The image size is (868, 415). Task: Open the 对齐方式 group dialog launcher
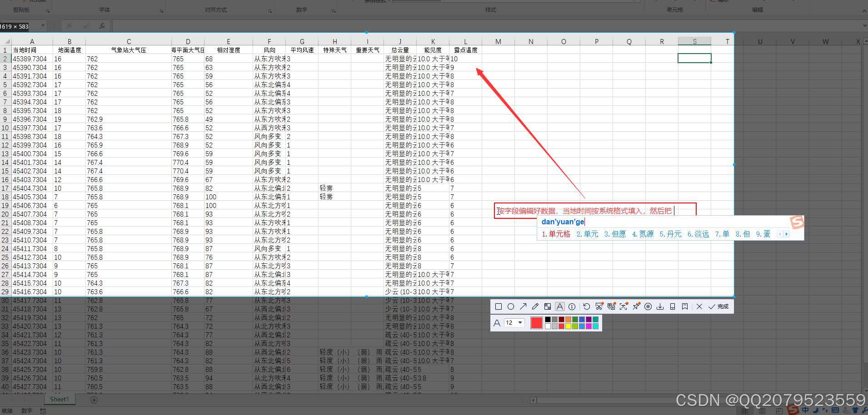(270, 10)
